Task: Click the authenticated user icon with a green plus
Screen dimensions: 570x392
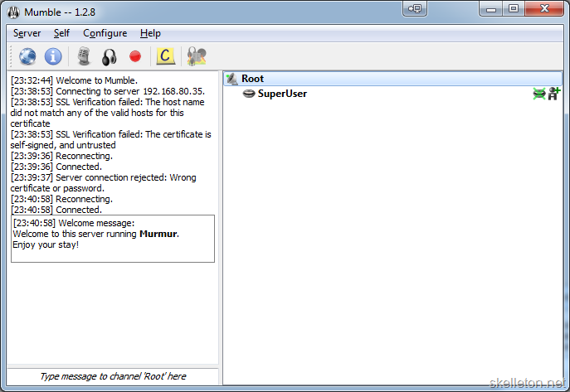Action: coord(554,94)
